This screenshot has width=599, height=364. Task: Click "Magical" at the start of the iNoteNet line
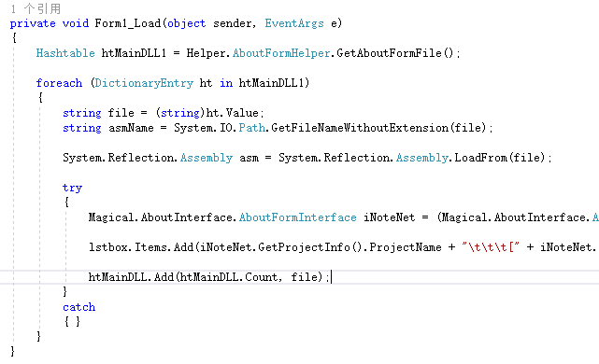click(x=111, y=217)
